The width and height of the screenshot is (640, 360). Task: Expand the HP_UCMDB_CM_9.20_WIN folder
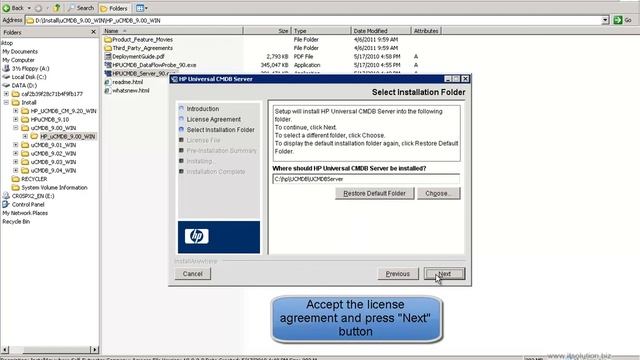coord(16,111)
